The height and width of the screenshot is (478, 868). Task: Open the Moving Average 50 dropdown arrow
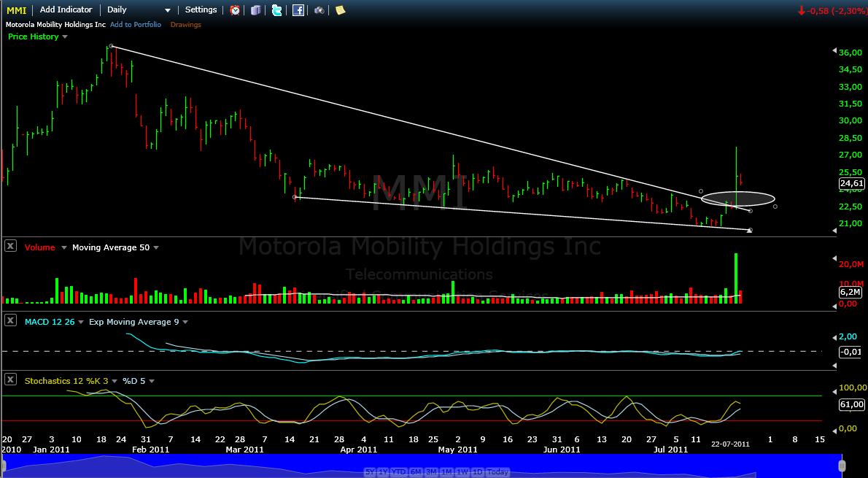pos(156,247)
